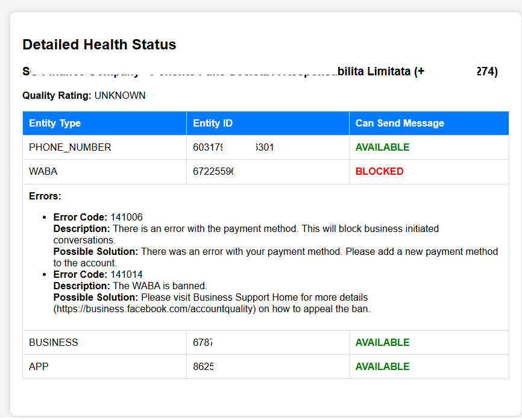Select the WABA entity type cell

(x=43, y=172)
